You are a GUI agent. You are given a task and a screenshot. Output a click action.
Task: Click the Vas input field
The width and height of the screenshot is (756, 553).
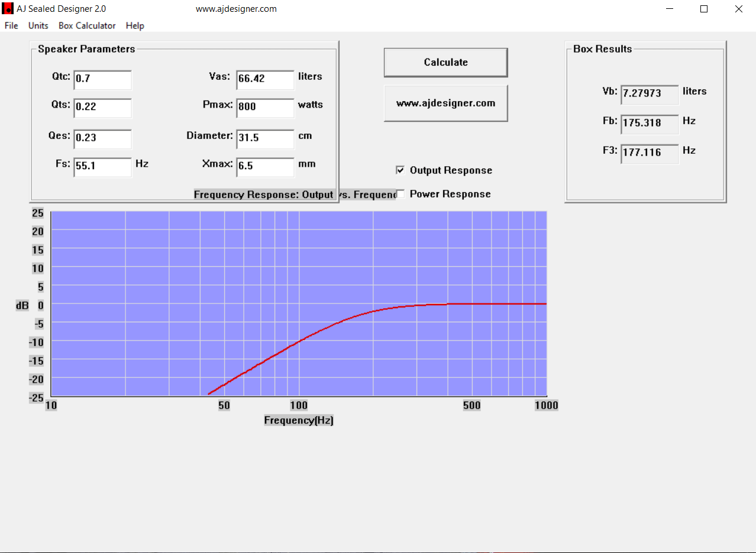click(x=265, y=79)
